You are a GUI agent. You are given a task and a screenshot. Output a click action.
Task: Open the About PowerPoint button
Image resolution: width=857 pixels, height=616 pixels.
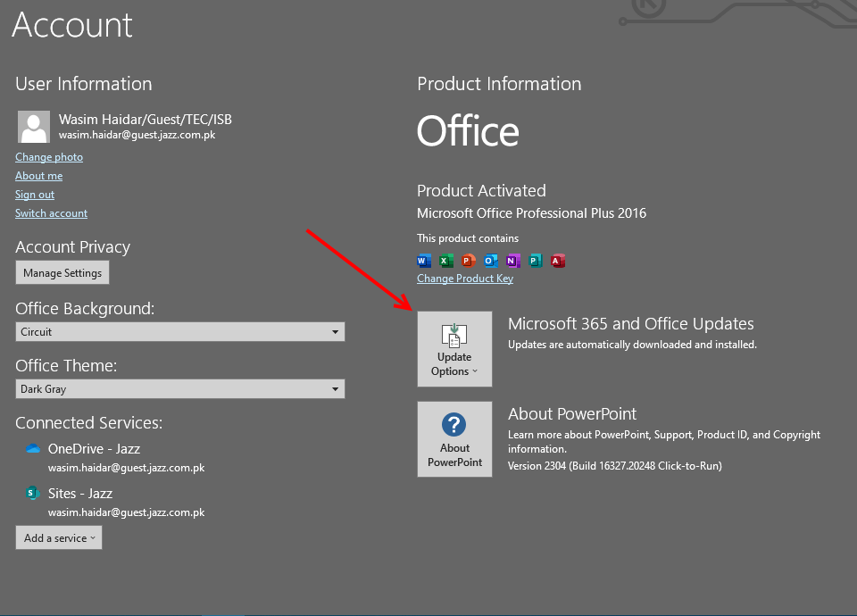[x=454, y=439]
